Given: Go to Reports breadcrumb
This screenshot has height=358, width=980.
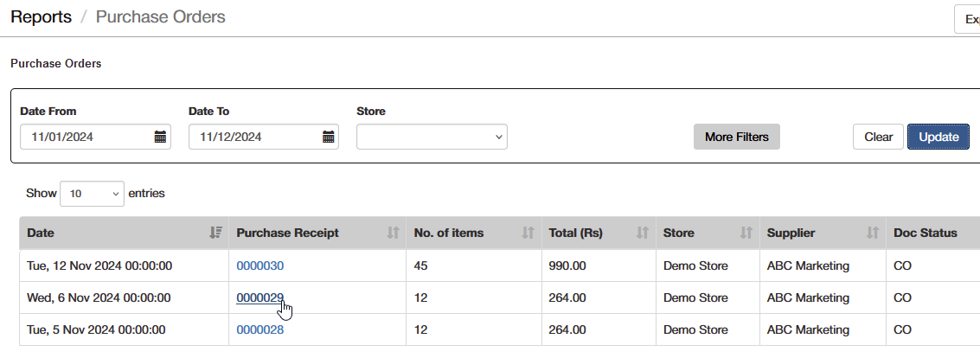Looking at the screenshot, I should (42, 17).
